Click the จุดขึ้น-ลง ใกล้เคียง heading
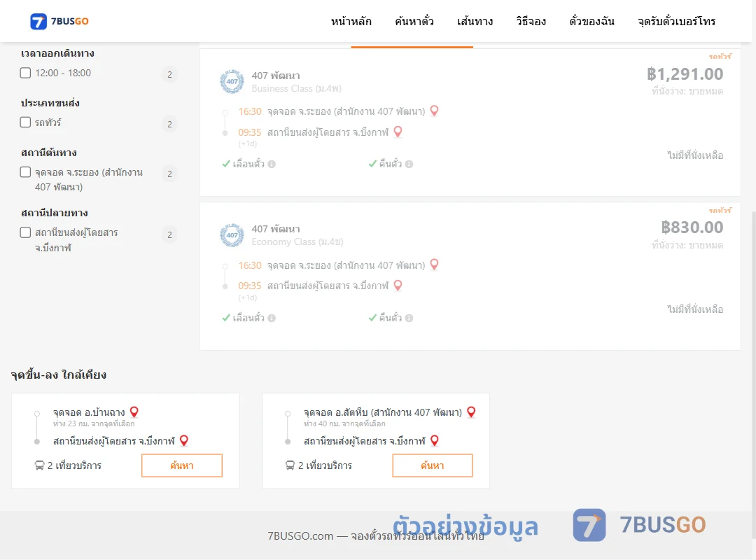Viewport: 756px width, 560px height. coord(59,374)
